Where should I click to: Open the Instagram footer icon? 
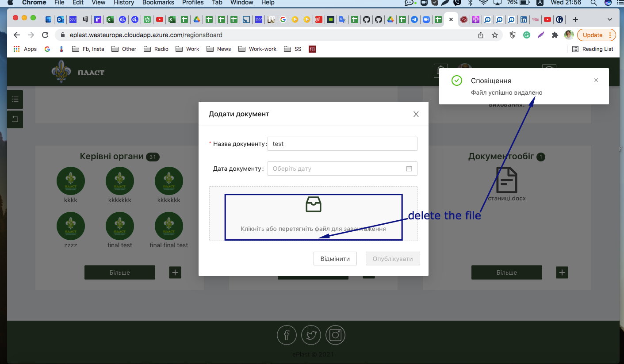tap(335, 335)
